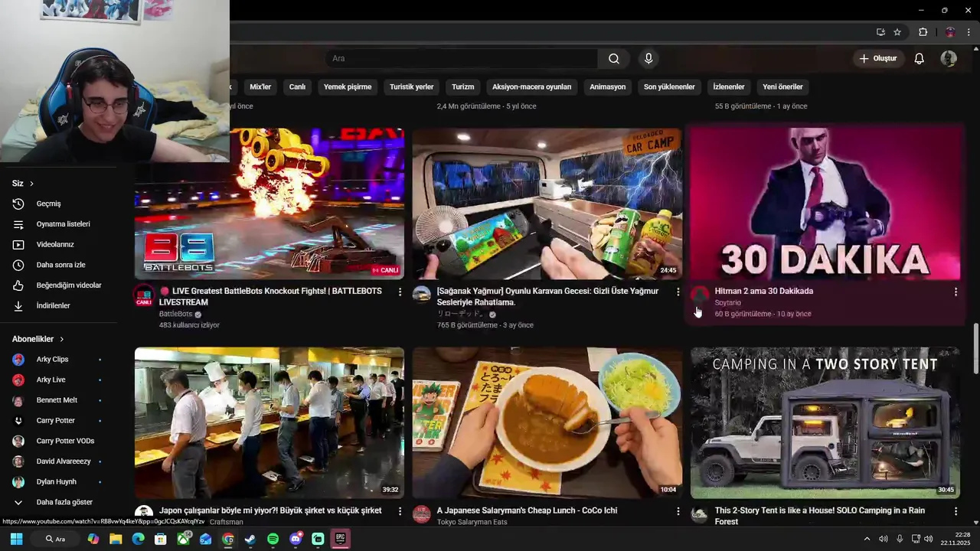Click the page vertical scrollbar thumb
Viewport: 980px width, 551px height.
975,349
